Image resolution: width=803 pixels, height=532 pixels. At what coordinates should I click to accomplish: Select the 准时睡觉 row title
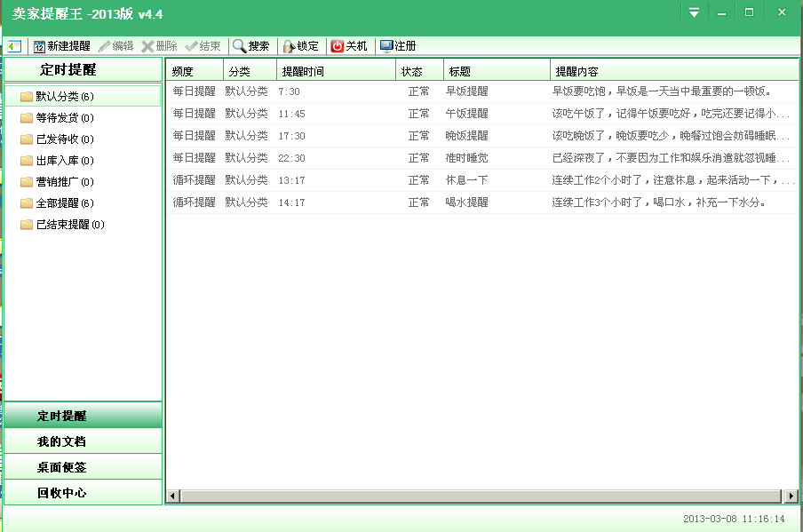coord(466,158)
